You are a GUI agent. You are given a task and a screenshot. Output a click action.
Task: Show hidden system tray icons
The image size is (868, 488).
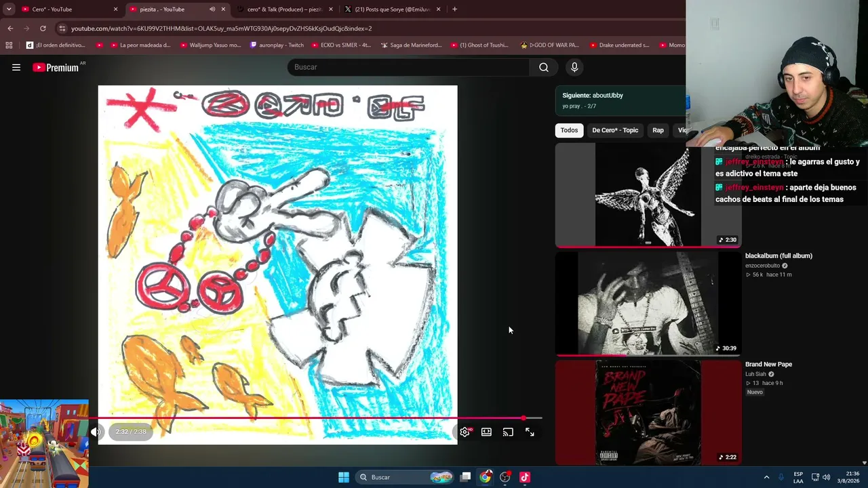click(x=767, y=477)
